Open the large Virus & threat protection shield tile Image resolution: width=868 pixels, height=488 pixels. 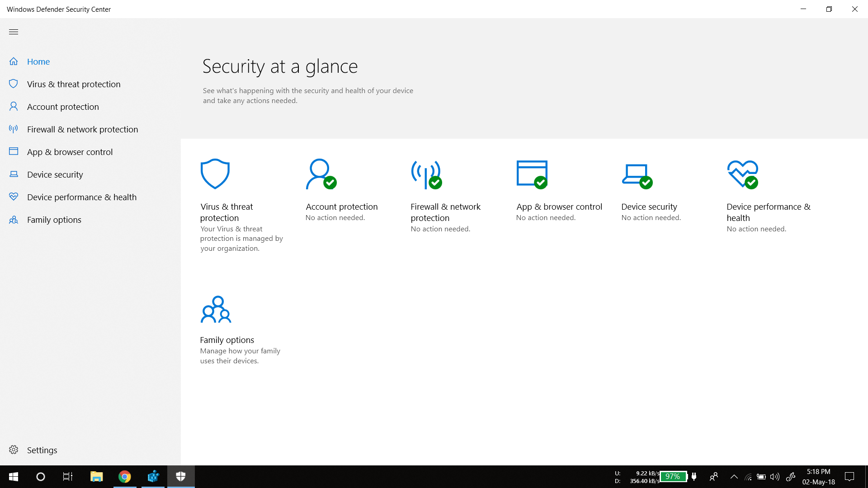(215, 174)
